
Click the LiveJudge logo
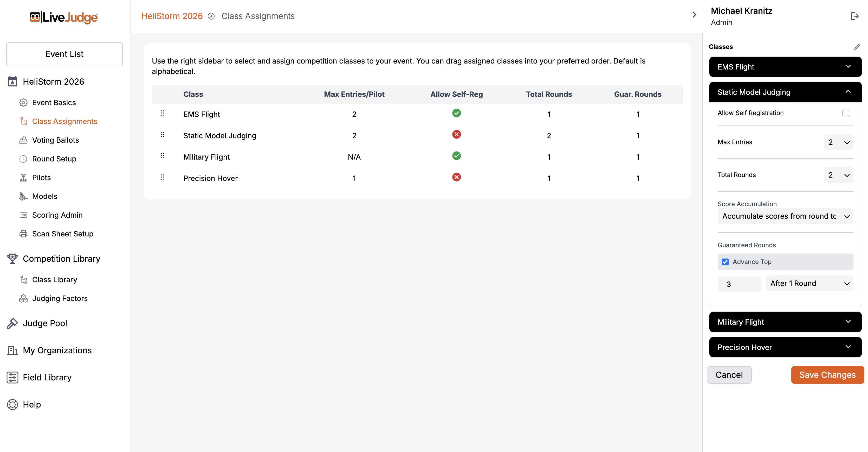tap(64, 17)
